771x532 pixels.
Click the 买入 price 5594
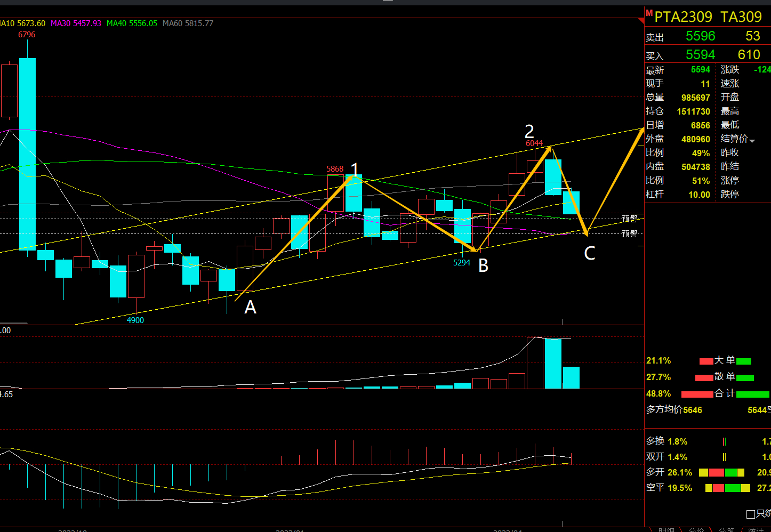pyautogui.click(x=700, y=54)
